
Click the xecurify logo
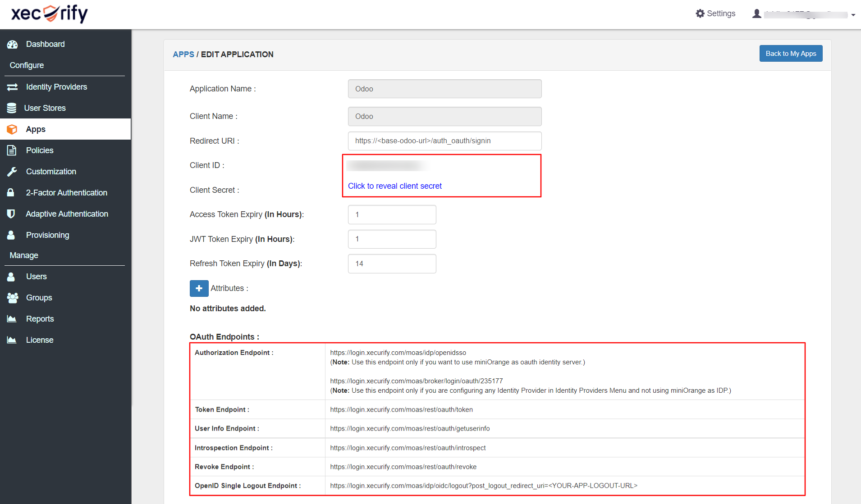click(49, 14)
